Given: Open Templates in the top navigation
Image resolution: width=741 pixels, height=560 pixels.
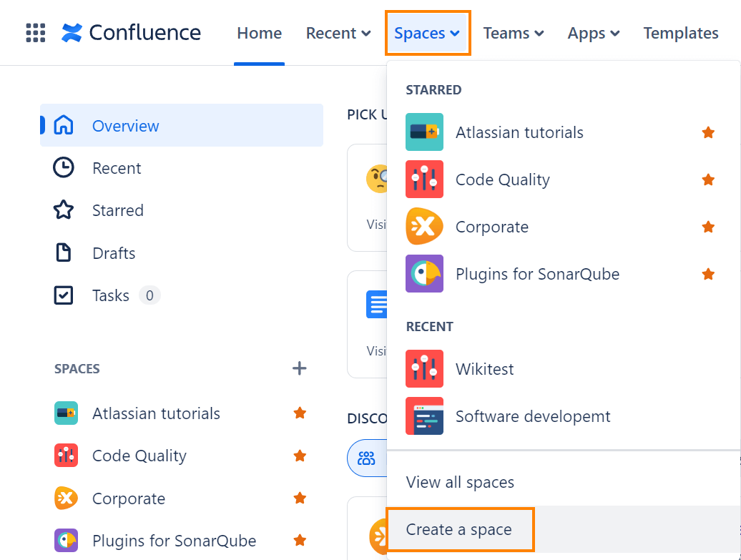Looking at the screenshot, I should pyautogui.click(x=680, y=33).
